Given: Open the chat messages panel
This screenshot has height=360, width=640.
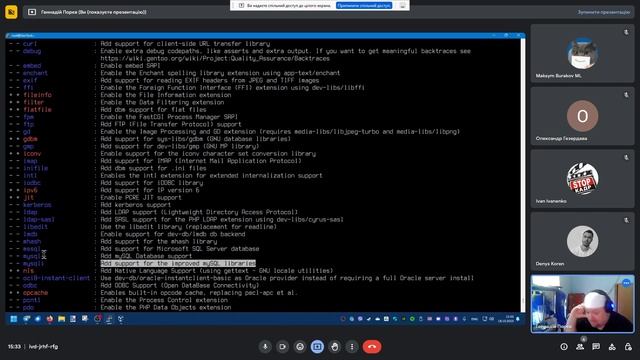Looking at the screenshot, I should (x=596, y=347).
